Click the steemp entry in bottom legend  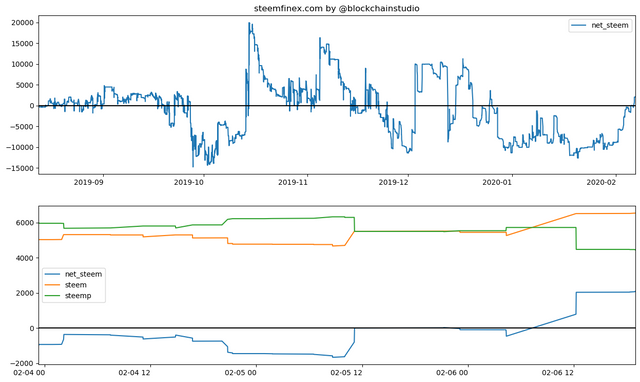click(78, 296)
